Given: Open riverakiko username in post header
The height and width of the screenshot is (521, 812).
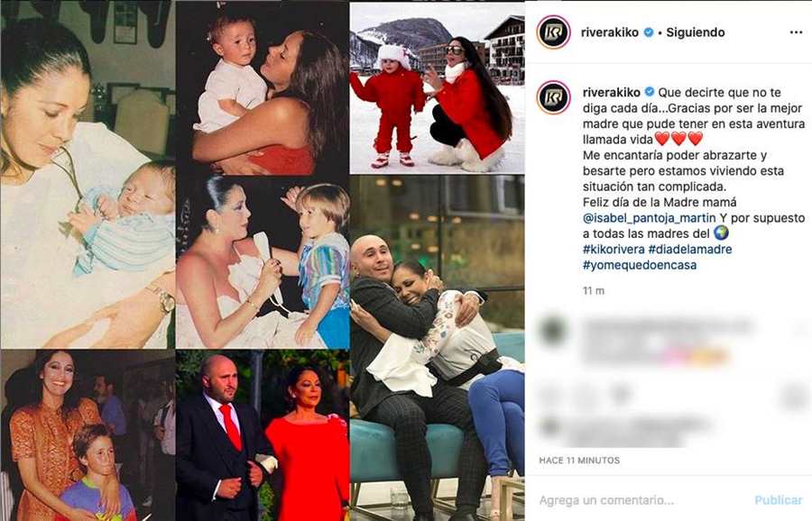Looking at the screenshot, I should coord(610,32).
